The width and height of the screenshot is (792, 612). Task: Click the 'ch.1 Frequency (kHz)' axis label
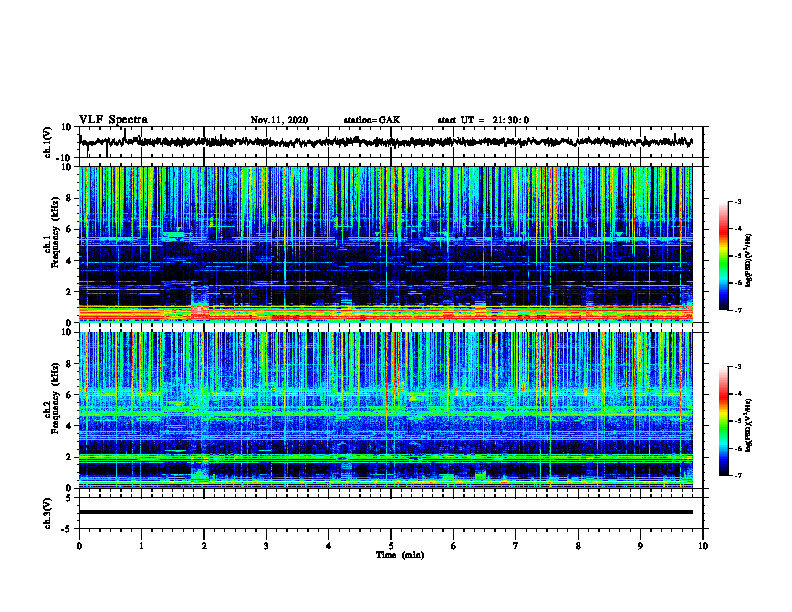[51, 230]
